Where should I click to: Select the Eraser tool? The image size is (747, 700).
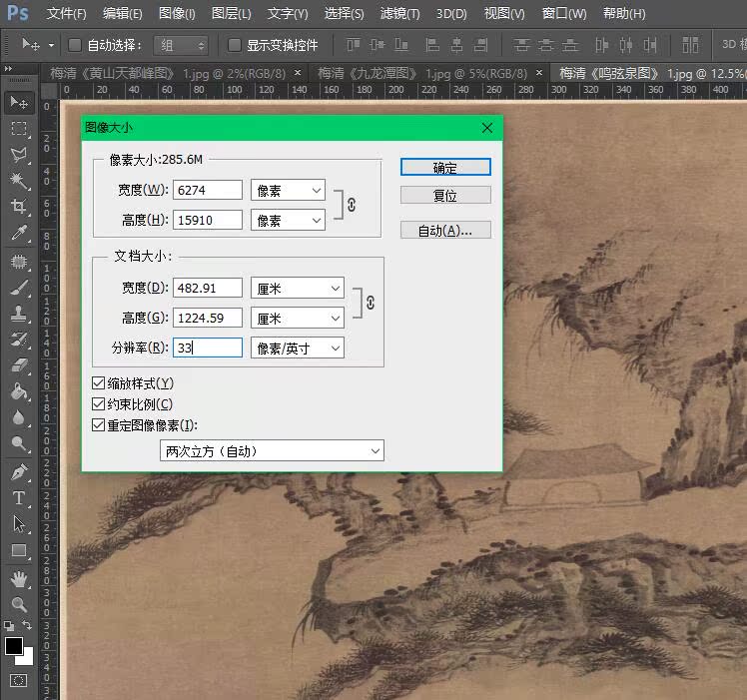click(x=19, y=365)
